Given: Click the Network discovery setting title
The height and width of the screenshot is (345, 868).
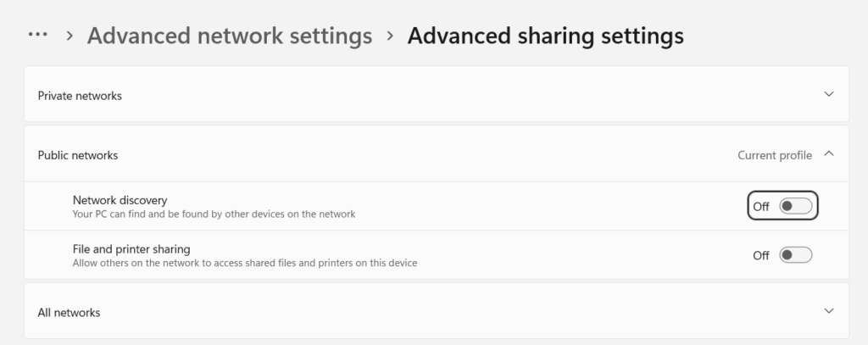Looking at the screenshot, I should 120,200.
